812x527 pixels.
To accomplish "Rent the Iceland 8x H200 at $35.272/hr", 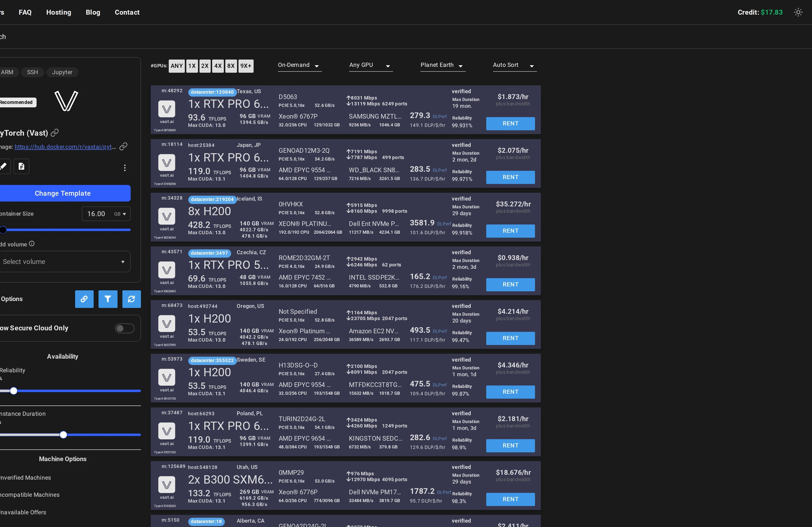I will 510,231.
